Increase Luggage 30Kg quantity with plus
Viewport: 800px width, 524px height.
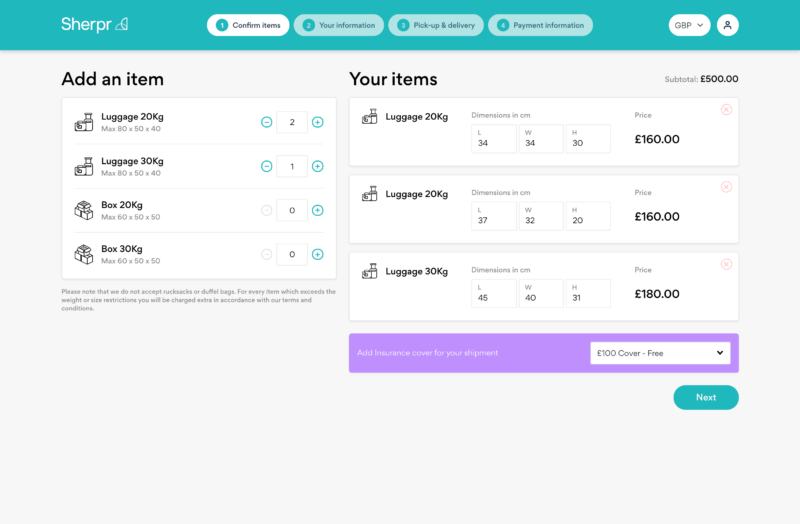click(317, 166)
